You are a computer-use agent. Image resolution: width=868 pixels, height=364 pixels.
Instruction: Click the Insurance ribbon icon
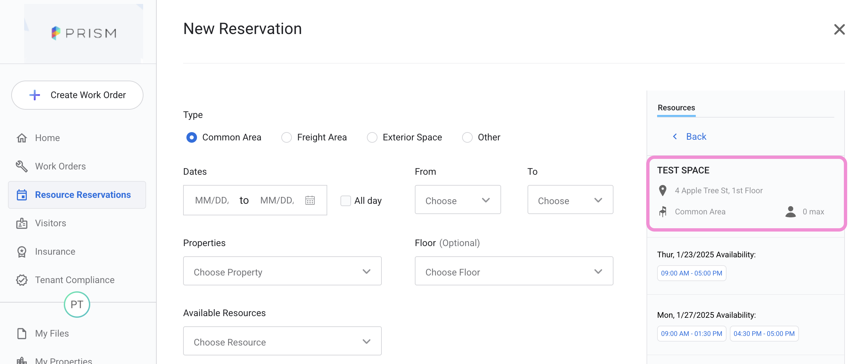[x=21, y=252]
